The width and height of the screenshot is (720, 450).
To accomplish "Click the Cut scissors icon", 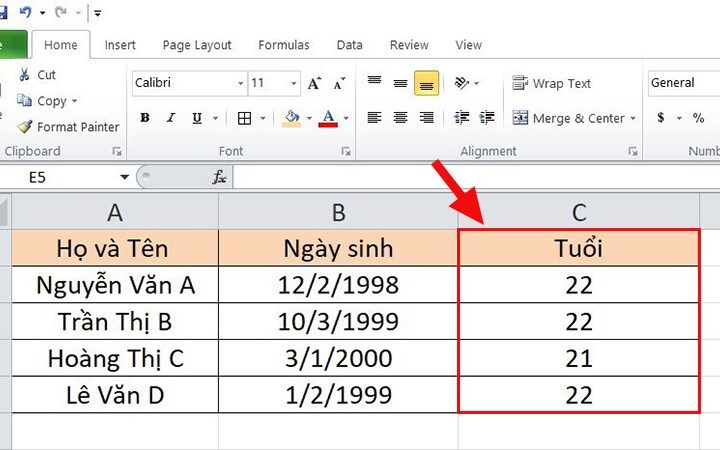I will coord(24,74).
